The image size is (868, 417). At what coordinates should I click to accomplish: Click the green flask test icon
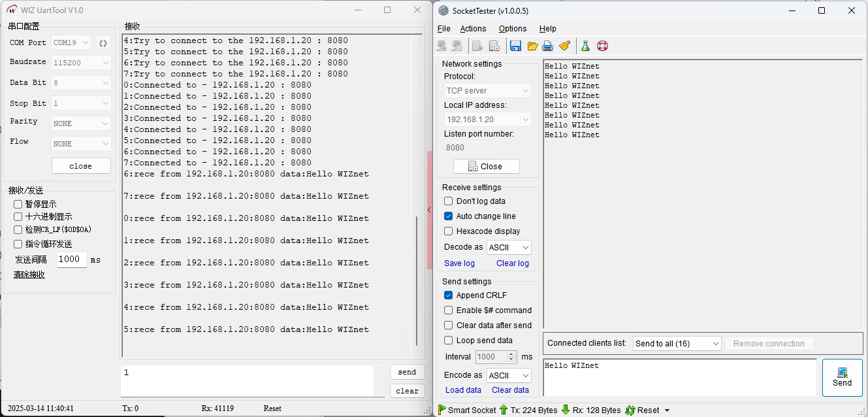pos(585,46)
